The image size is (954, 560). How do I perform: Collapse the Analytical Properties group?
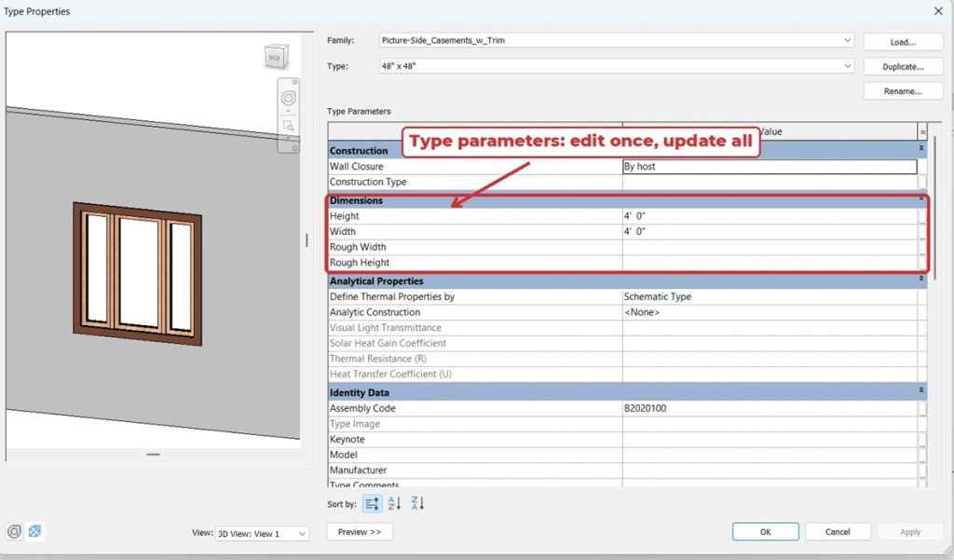click(x=921, y=279)
